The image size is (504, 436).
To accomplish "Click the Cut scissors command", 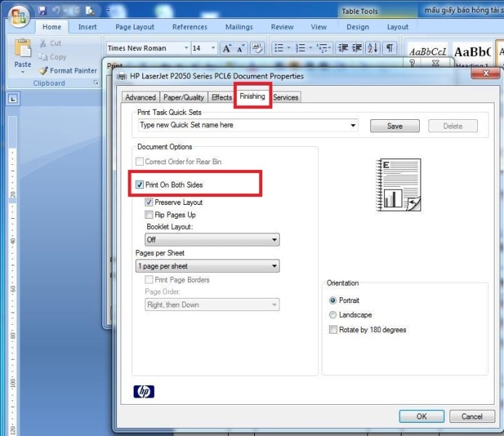I will (50, 43).
